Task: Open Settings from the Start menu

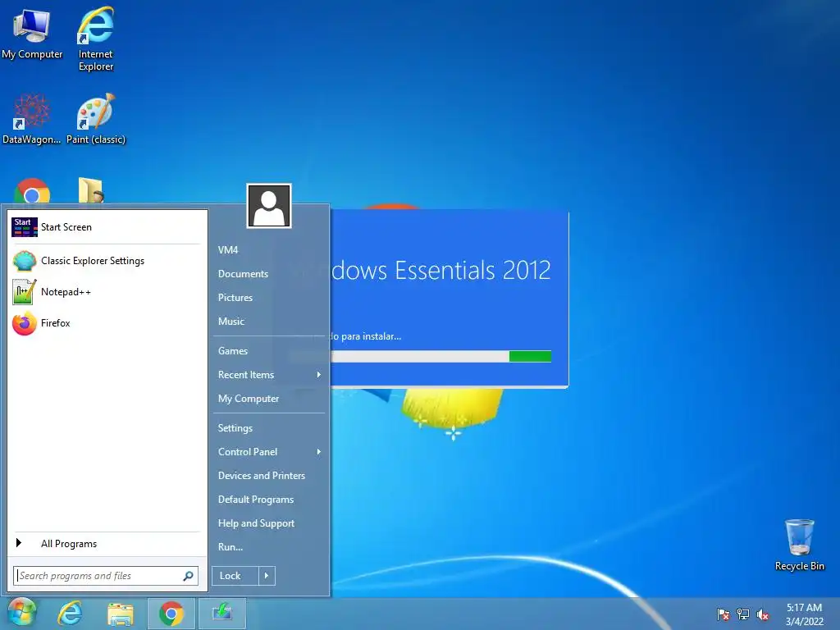Action: tap(235, 428)
